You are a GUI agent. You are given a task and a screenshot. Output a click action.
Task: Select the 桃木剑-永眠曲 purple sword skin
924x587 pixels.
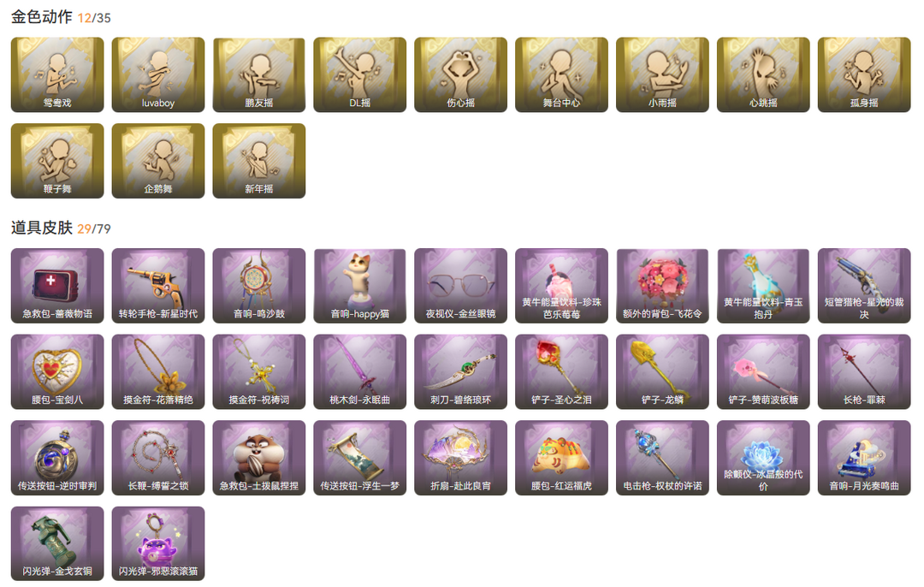click(x=359, y=372)
